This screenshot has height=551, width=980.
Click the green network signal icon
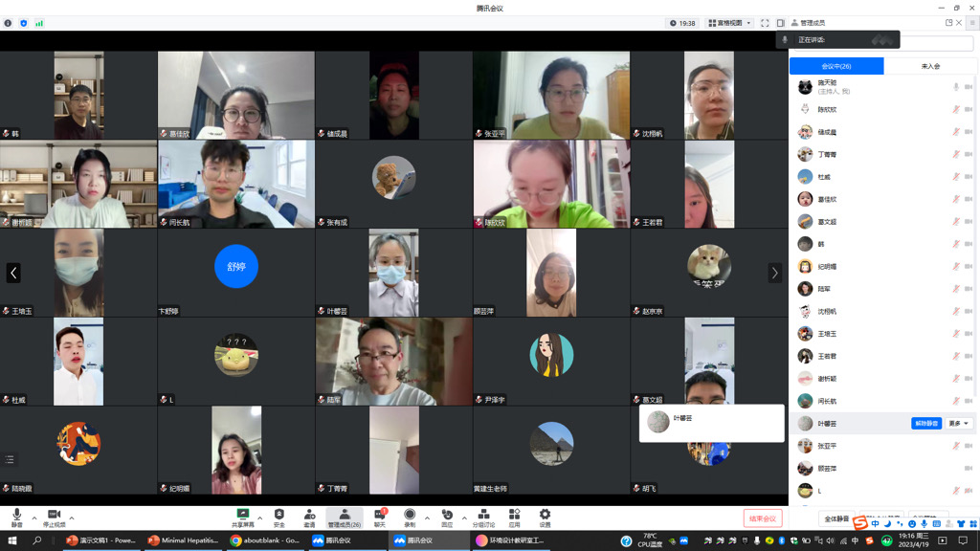point(39,23)
